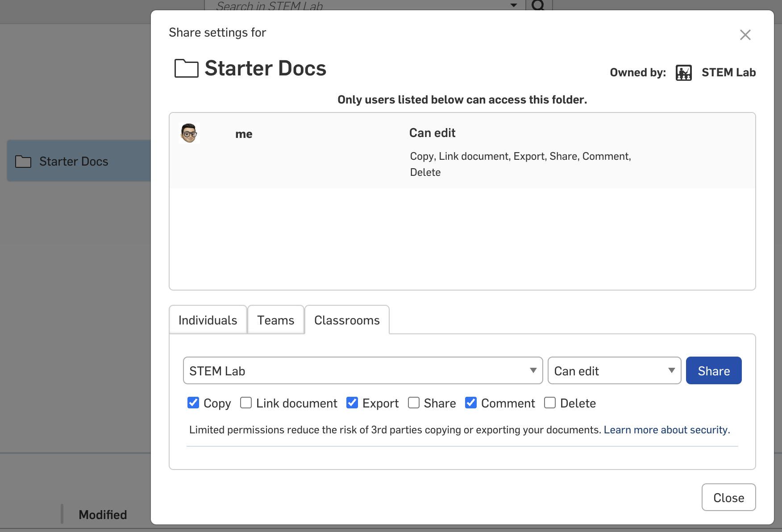Uncheck the Copy permission checkbox
Viewport: 782px width, 532px height.
coord(193,403)
